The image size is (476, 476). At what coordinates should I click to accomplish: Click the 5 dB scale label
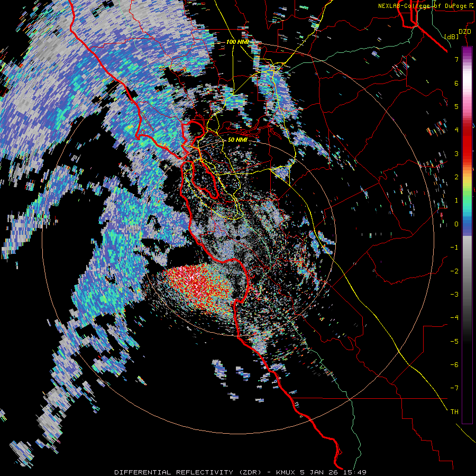point(456,106)
